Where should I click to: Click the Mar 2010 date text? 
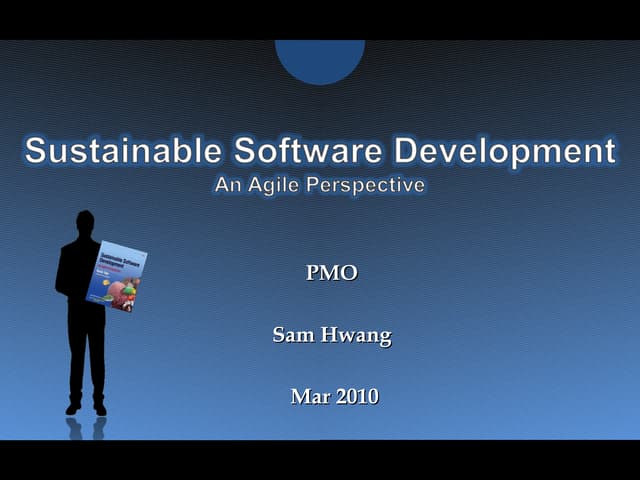click(334, 397)
